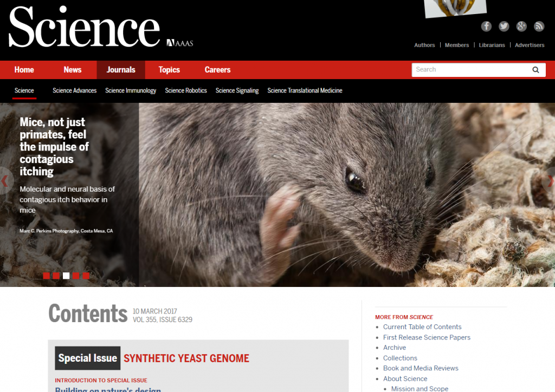
Task: Click 'Introduction to Special Issue' label
Action: (x=101, y=380)
